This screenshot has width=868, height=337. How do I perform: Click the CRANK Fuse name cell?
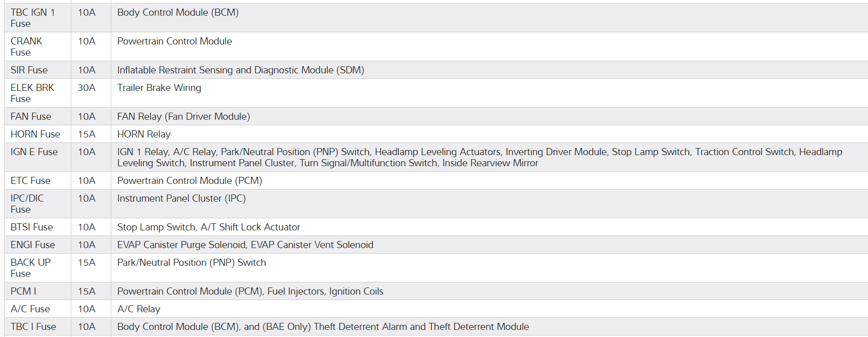point(26,46)
